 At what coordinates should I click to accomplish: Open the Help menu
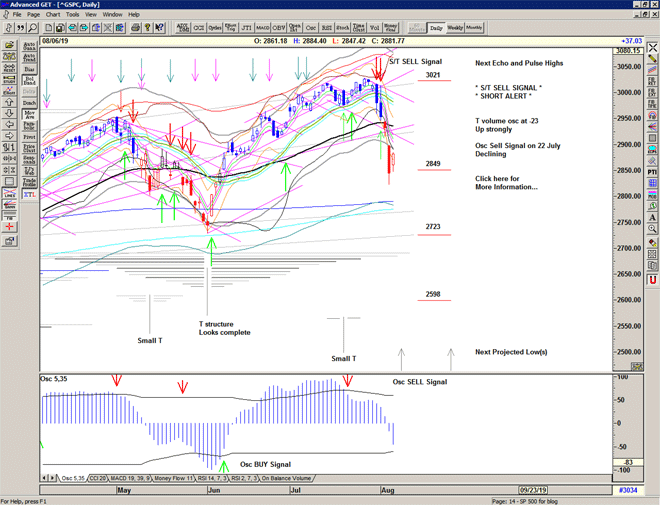point(134,14)
